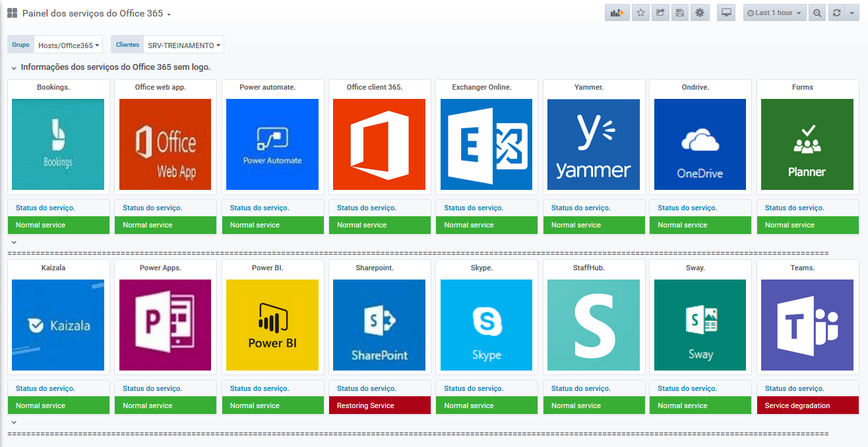Click the Bookings logo tile
This screenshot has width=868, height=447.
pyautogui.click(x=58, y=144)
